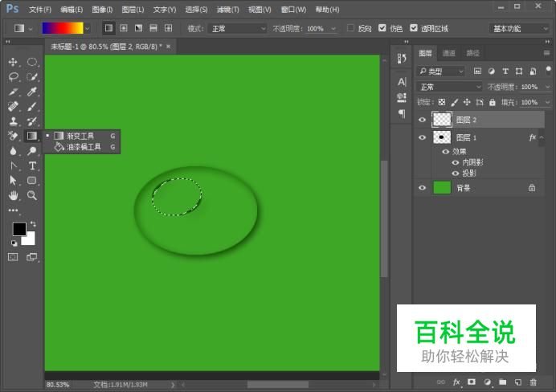Image resolution: width=556 pixels, height=392 pixels.
Task: Select the Type tool (T)
Action: 32,165
